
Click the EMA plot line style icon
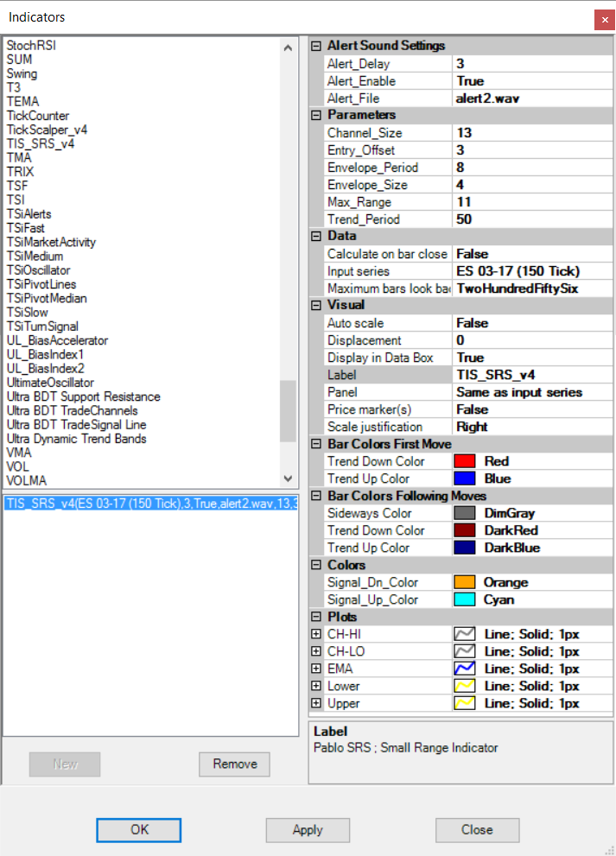point(467,669)
